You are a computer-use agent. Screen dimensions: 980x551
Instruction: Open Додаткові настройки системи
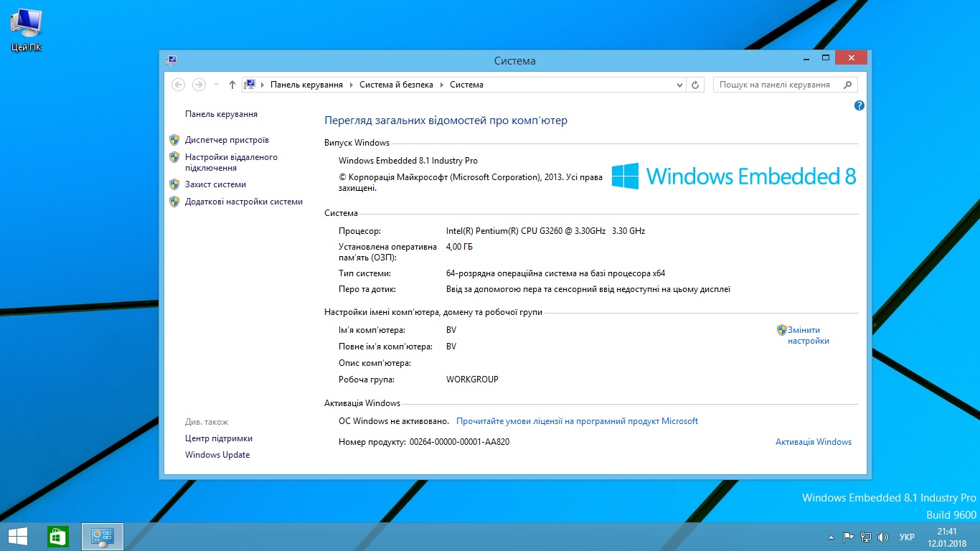point(244,202)
